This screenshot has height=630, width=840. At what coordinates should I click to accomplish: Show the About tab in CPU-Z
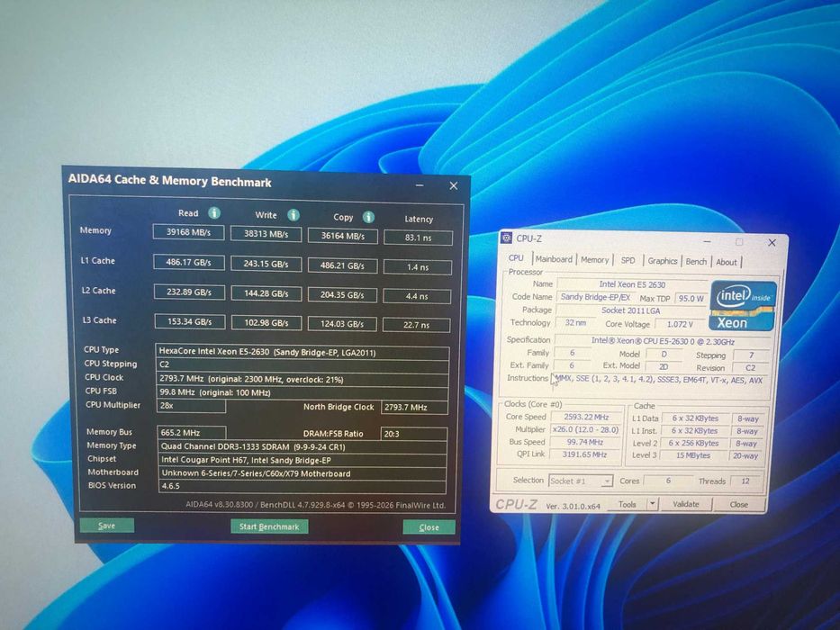point(727,262)
